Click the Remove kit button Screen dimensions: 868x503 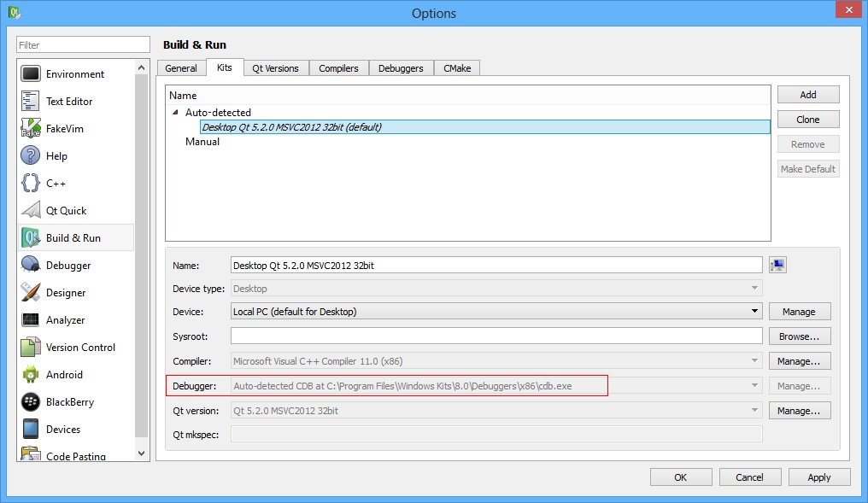pos(808,144)
